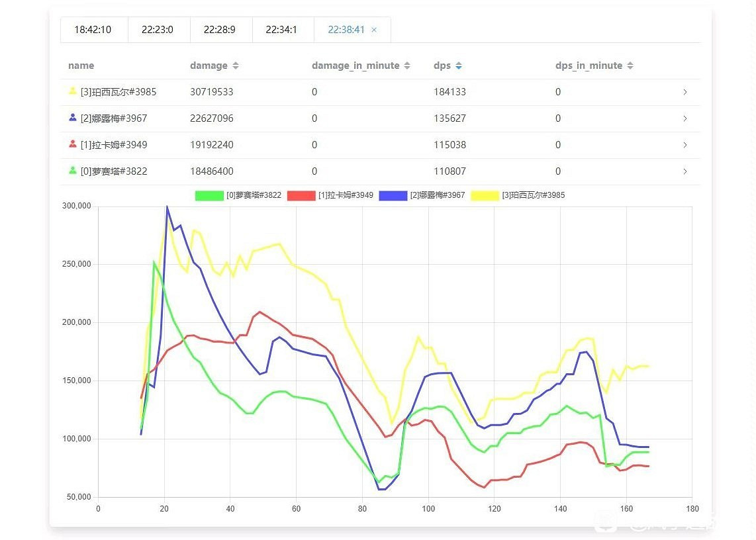
Task: Toggle the [0]萝赛塔#3822 series legend label
Action: (x=254, y=195)
